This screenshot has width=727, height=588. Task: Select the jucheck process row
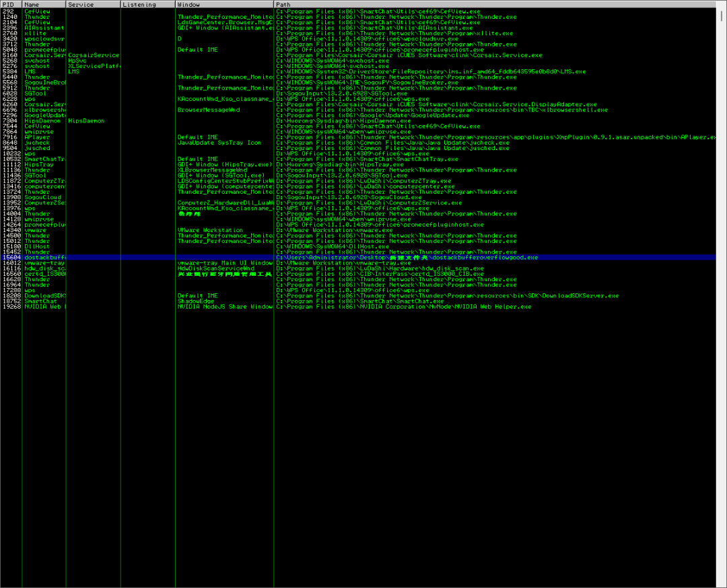point(358,143)
